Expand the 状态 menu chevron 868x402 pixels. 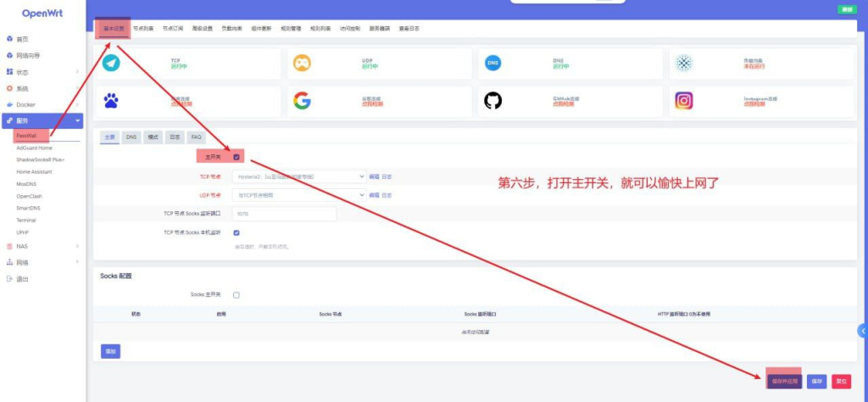pyautogui.click(x=77, y=72)
